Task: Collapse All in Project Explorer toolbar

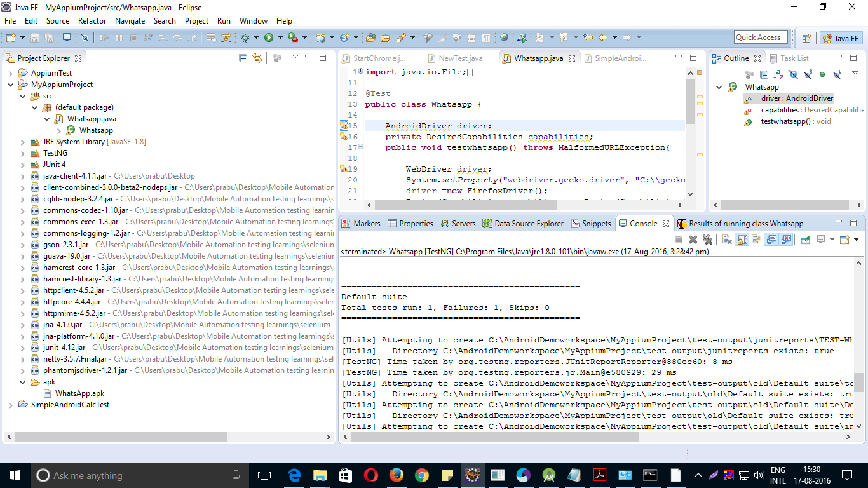Action: tap(243, 58)
